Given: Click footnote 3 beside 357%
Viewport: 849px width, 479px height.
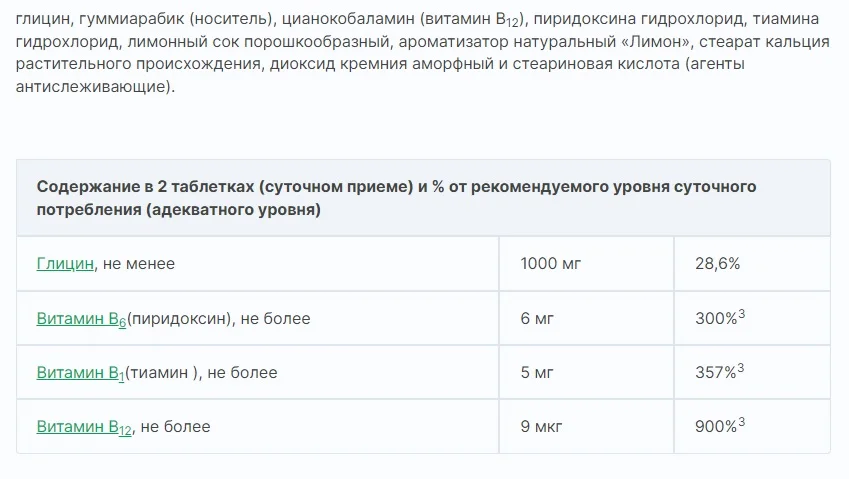Looking at the screenshot, I should coord(742,368).
